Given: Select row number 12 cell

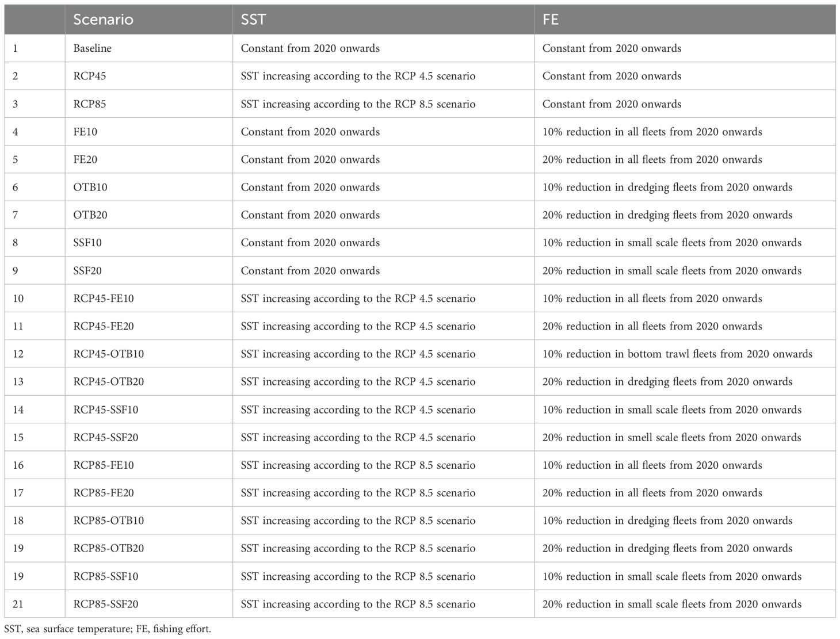Looking at the screenshot, I should 18,354.
